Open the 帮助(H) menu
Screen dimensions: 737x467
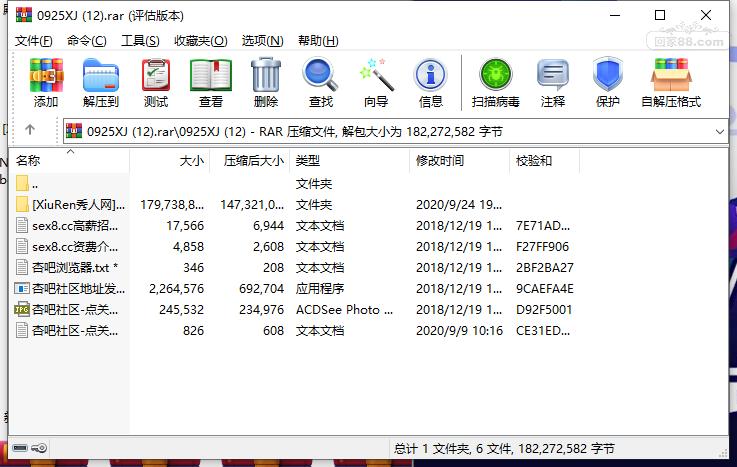pos(318,41)
